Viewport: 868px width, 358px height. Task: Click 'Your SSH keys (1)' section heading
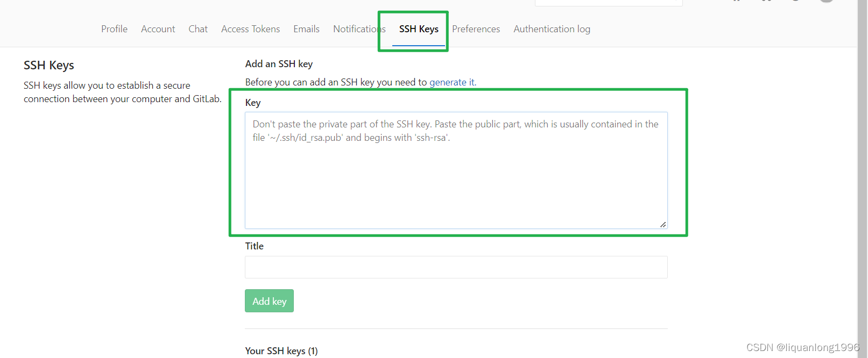click(281, 350)
